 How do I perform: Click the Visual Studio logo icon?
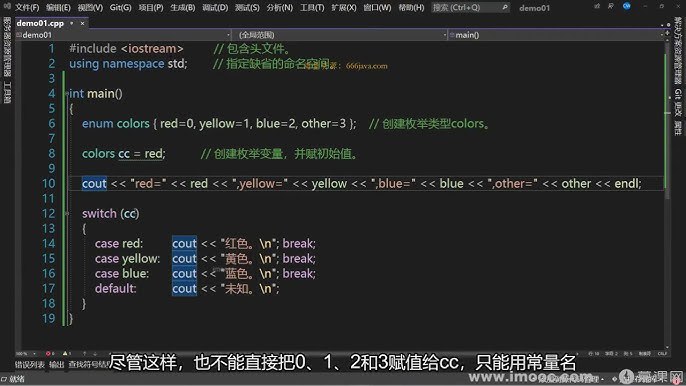(x=7, y=6)
